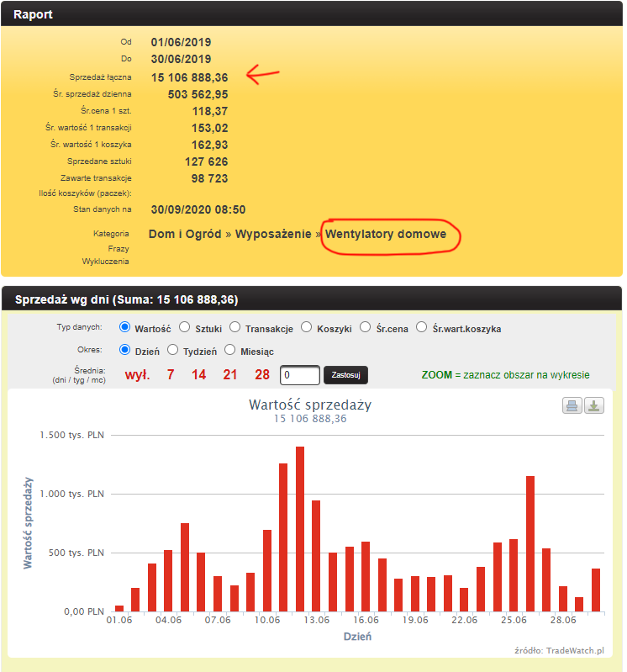Apply a 7-day average

pos(171,374)
